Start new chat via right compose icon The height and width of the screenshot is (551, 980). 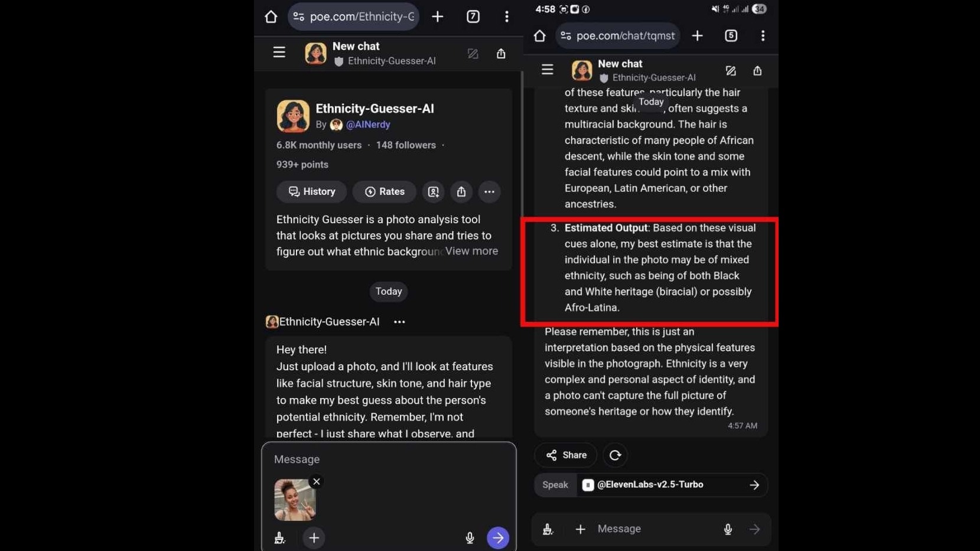[731, 71]
